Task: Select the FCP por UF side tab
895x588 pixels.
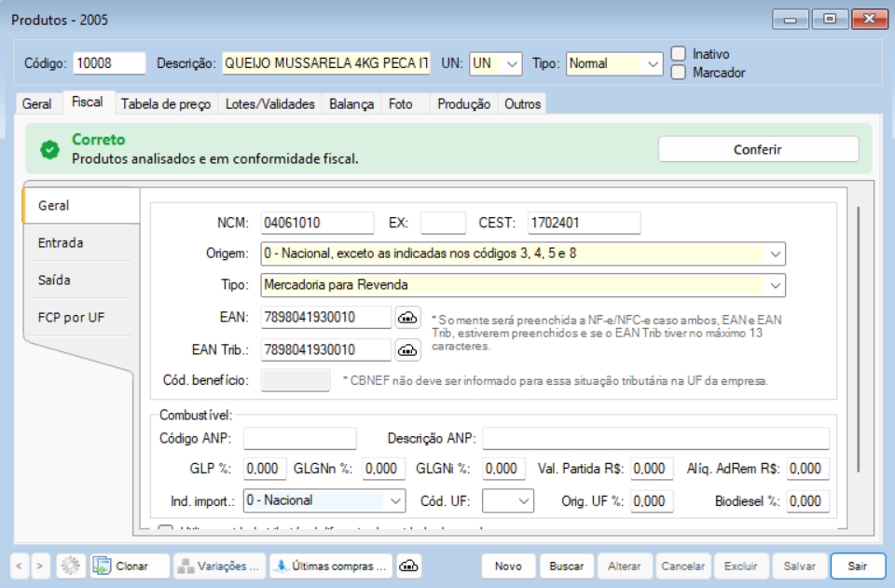Action: [80, 318]
